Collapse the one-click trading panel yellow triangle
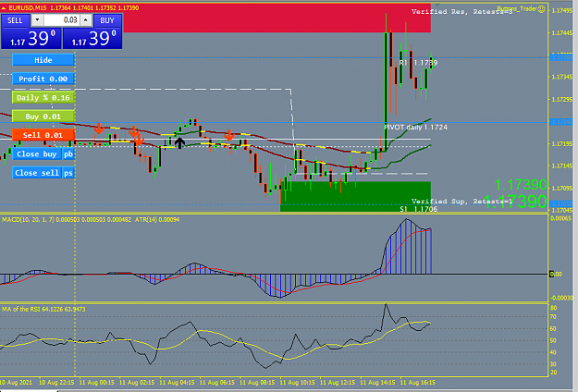Screen dimensions: 578x392 [x=4, y=7]
